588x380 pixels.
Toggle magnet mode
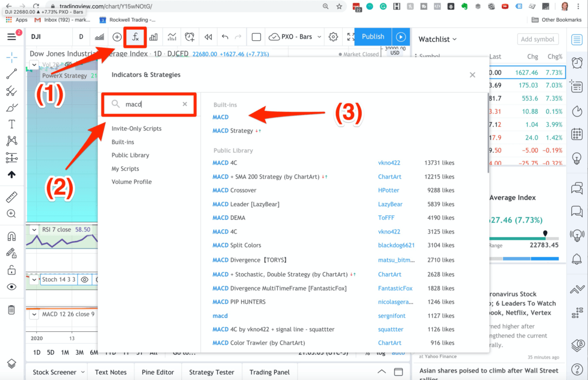click(x=11, y=236)
